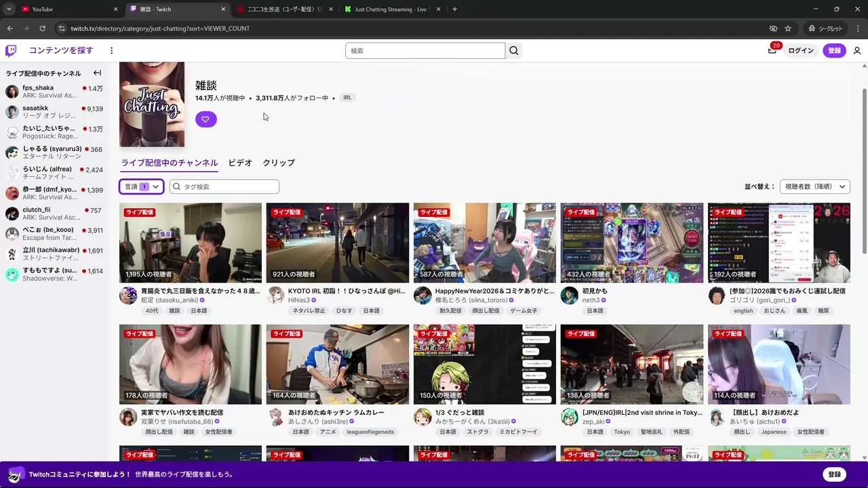Viewport: 868px width, 488px height.
Task: Click the tracking protection eye icon in address bar
Action: [773, 28]
